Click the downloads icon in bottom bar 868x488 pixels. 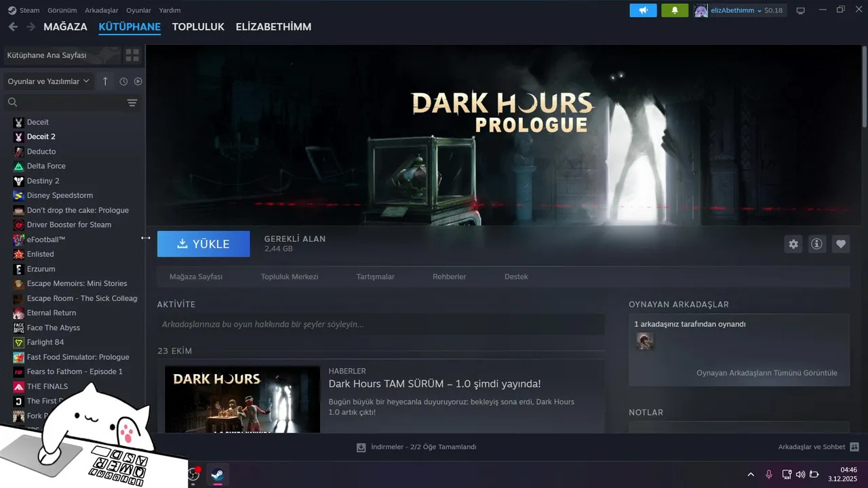coord(361,447)
